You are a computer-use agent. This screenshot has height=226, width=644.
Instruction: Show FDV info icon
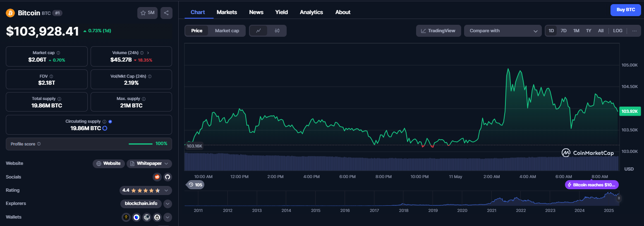pyautogui.click(x=51, y=76)
